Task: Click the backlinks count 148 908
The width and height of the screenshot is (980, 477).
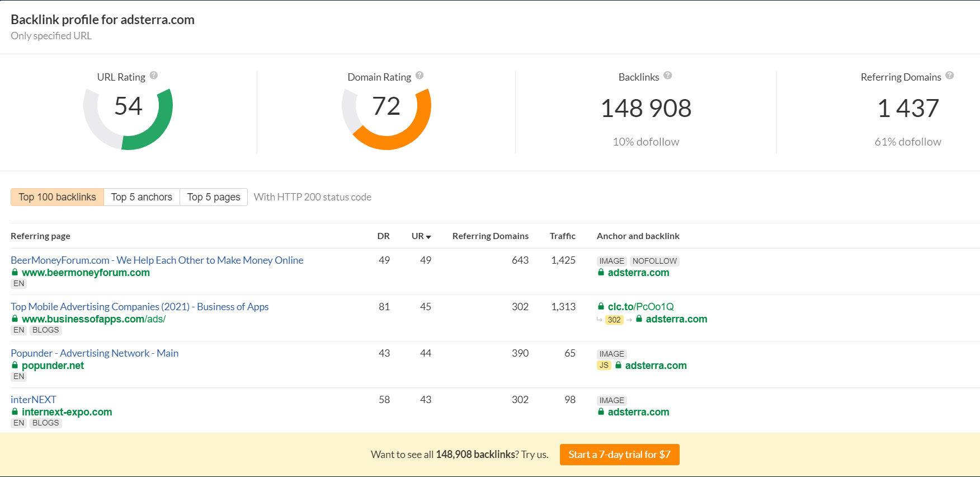Action: pos(646,109)
